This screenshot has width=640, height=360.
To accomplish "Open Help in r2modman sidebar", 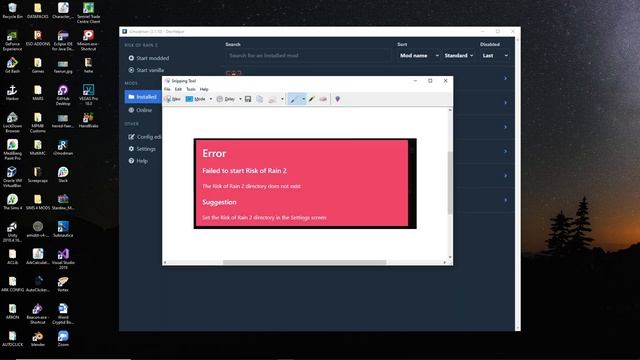I will 138,161.
